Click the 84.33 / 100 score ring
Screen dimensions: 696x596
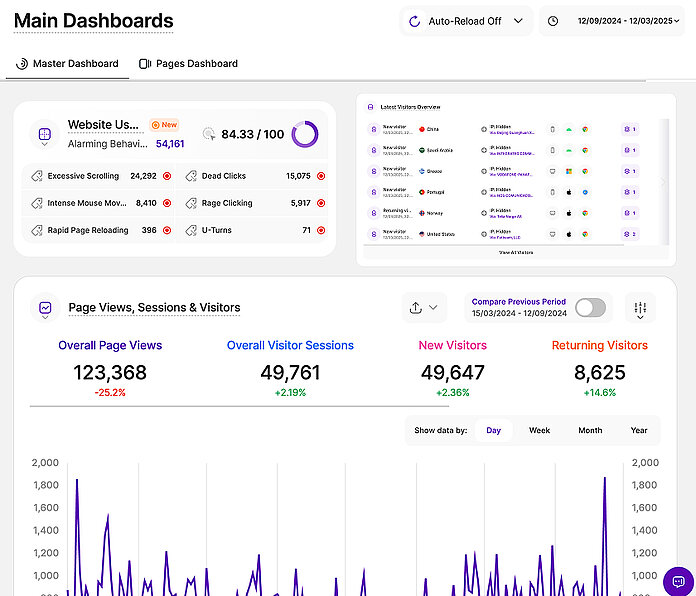point(305,134)
